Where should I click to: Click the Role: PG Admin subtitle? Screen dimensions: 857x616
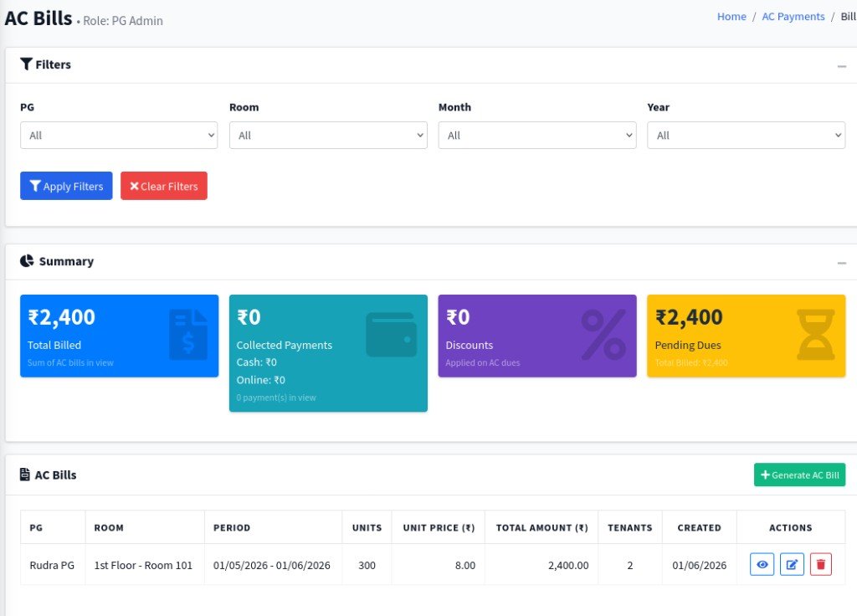point(123,21)
